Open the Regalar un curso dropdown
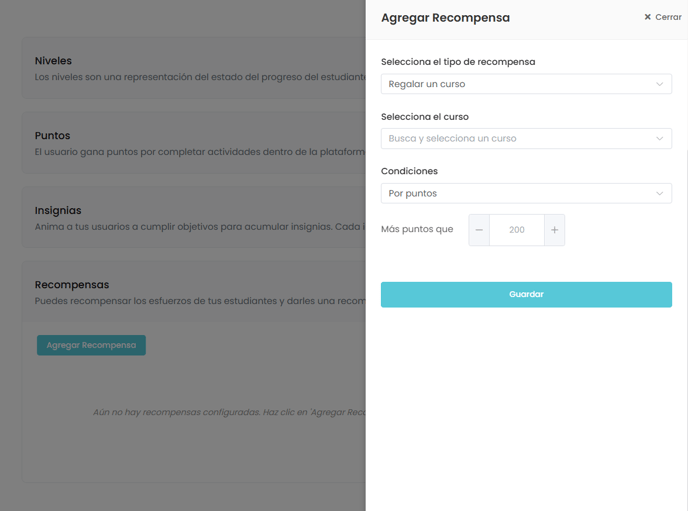This screenshot has height=511, width=688. click(x=526, y=84)
